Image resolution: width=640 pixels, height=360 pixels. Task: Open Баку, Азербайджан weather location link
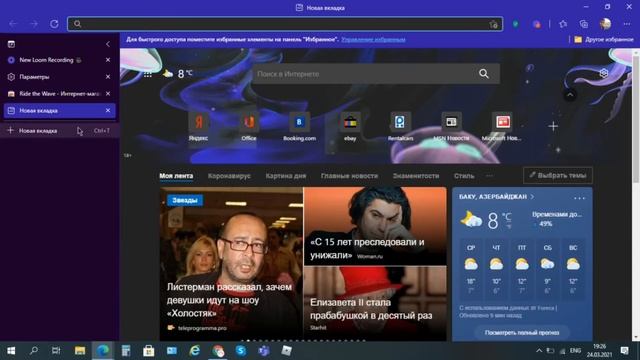point(496,197)
